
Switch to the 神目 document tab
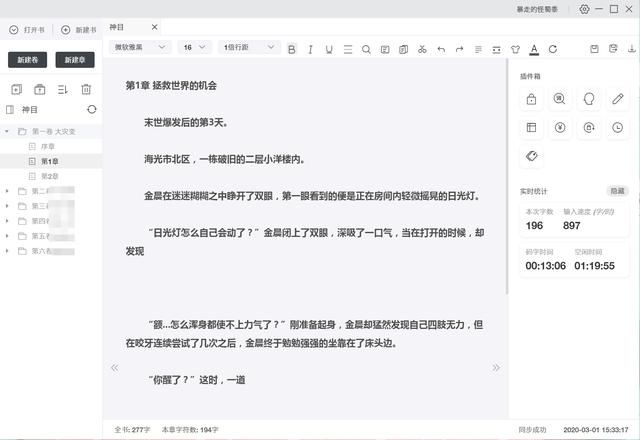click(x=117, y=27)
